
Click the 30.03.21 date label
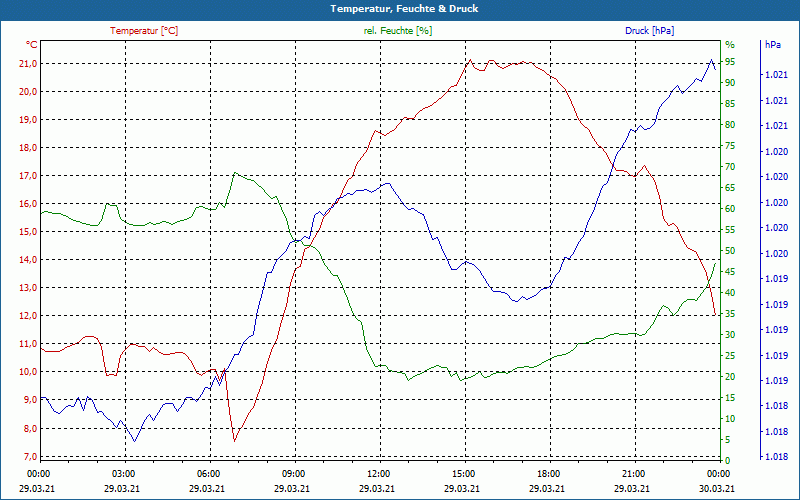click(717, 488)
